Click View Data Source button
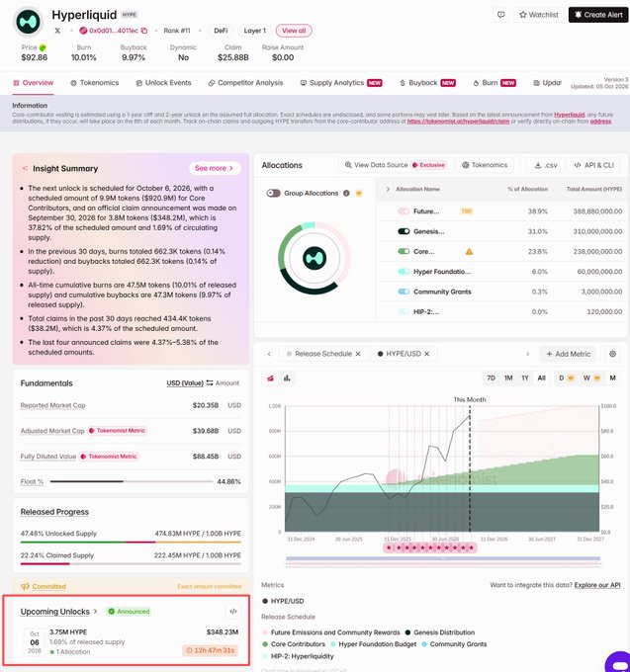Screen dimensions: 630x672 pyautogui.click(x=396, y=165)
